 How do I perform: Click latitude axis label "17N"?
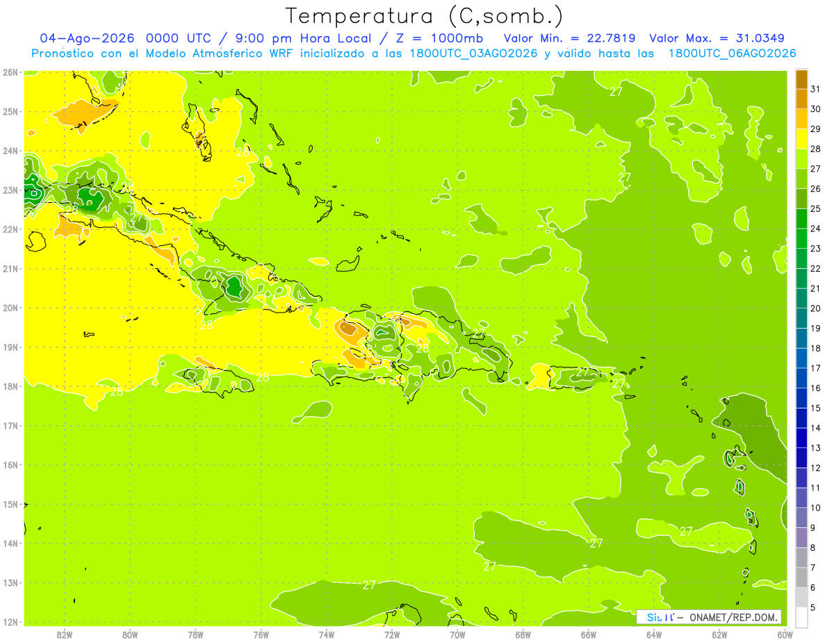[10, 425]
